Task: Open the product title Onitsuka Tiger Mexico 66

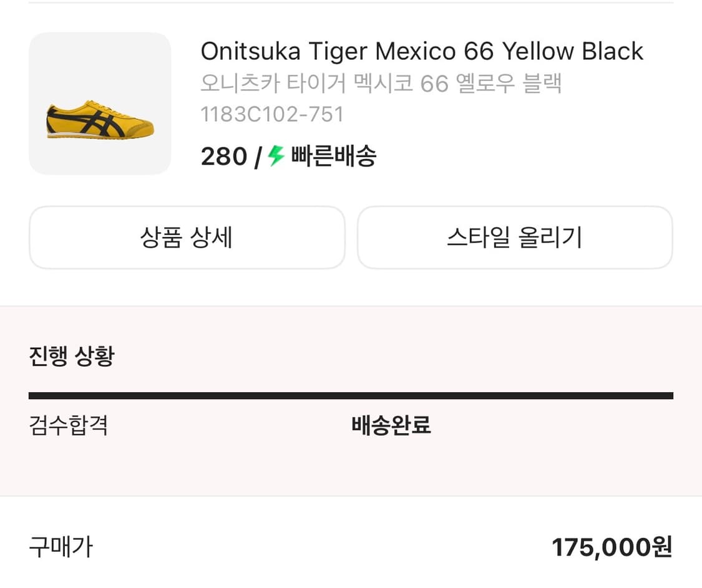Action: pyautogui.click(x=421, y=51)
